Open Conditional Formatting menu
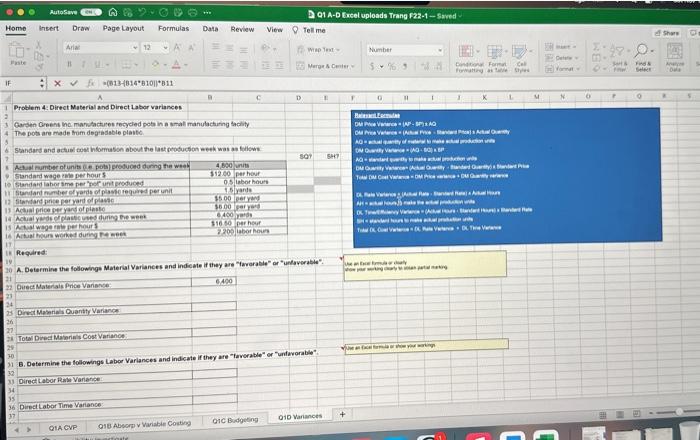 point(469,58)
